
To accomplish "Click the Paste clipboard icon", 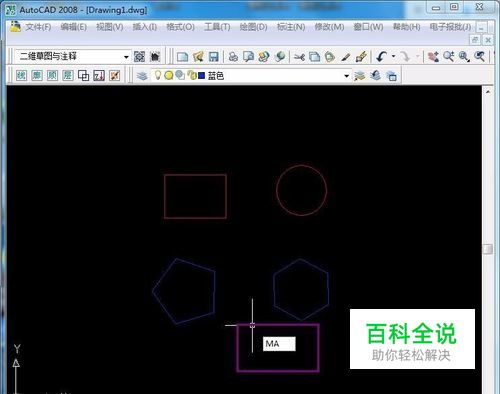I will point(330,57).
